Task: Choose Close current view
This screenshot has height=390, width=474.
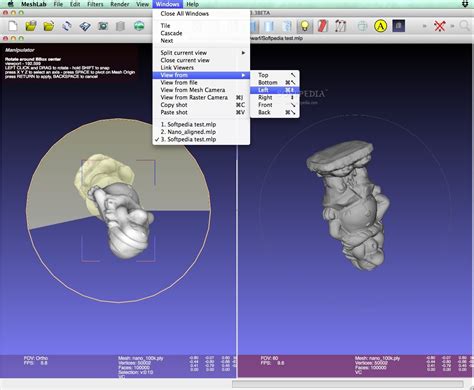Action: click(x=201, y=60)
